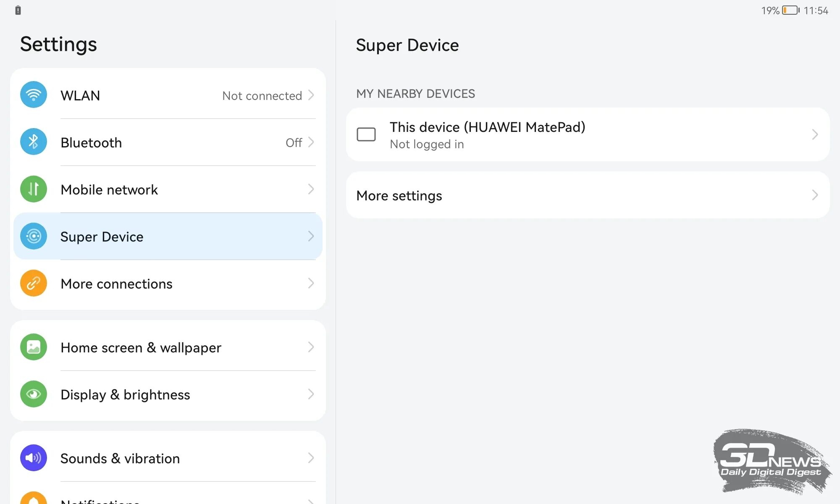The height and width of the screenshot is (504, 840).
Task: Select the Display & brightness entry
Action: [125, 394]
